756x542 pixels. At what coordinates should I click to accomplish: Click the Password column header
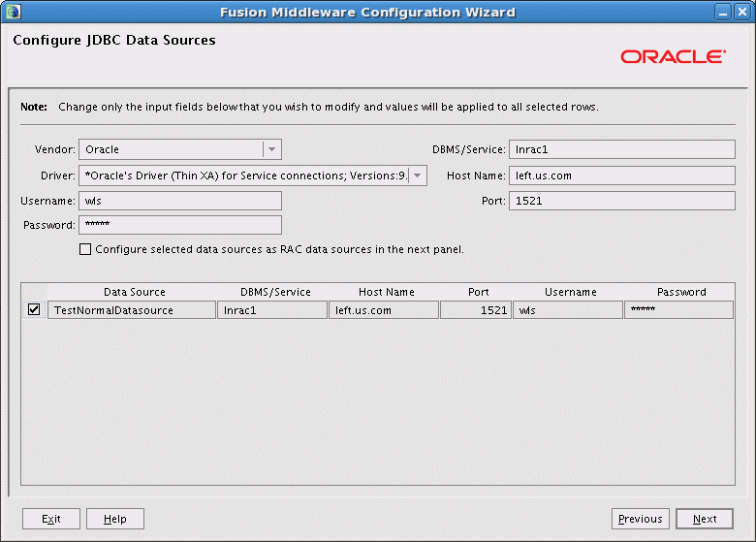pos(681,292)
